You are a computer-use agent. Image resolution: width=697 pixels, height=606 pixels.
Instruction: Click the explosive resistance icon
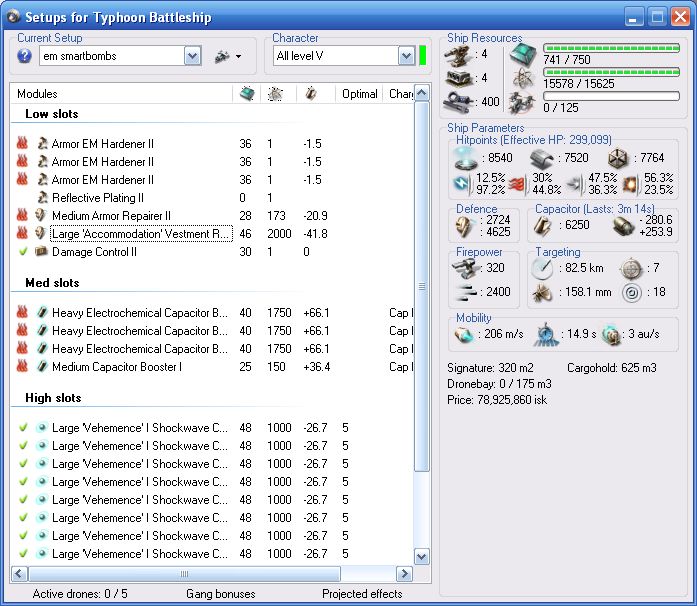pos(630,184)
